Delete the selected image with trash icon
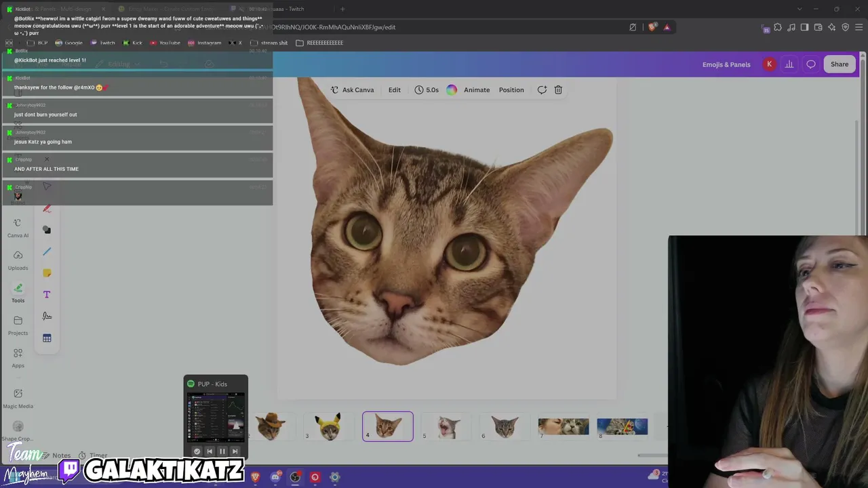Image resolution: width=868 pixels, height=488 pixels. coord(558,89)
